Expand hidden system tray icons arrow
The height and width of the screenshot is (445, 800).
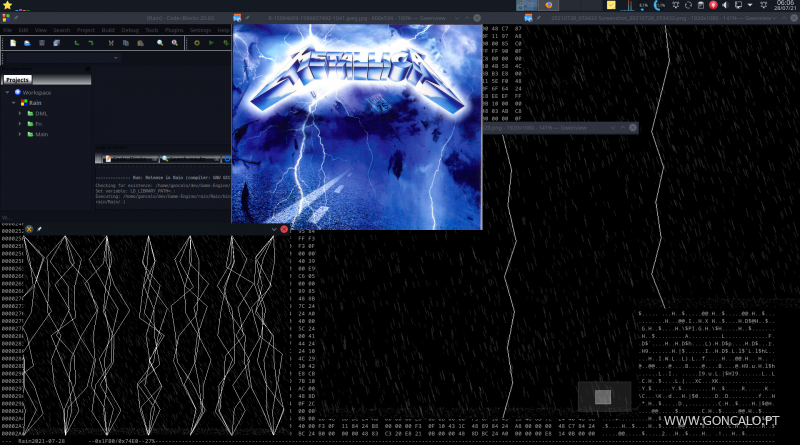pyautogui.click(x=750, y=5)
